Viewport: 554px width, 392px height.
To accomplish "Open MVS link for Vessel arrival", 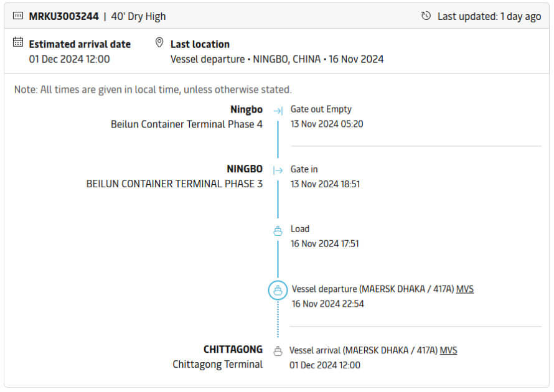I will pos(448,350).
